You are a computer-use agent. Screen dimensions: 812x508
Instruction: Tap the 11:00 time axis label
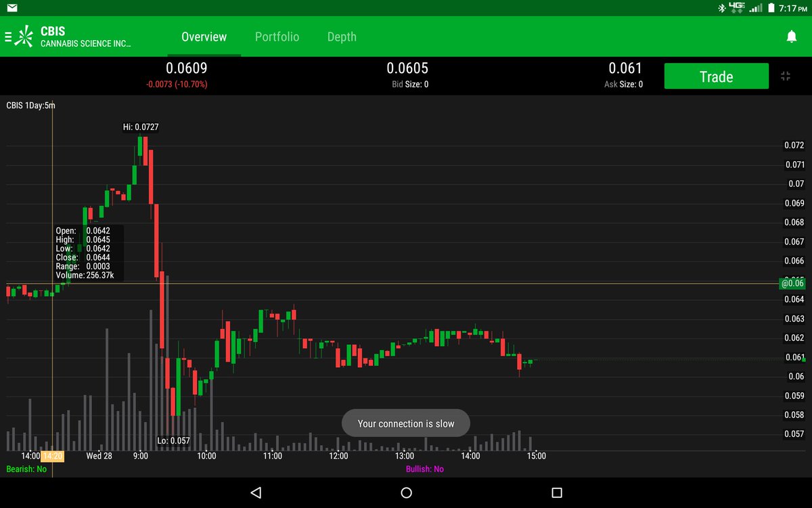click(x=272, y=456)
